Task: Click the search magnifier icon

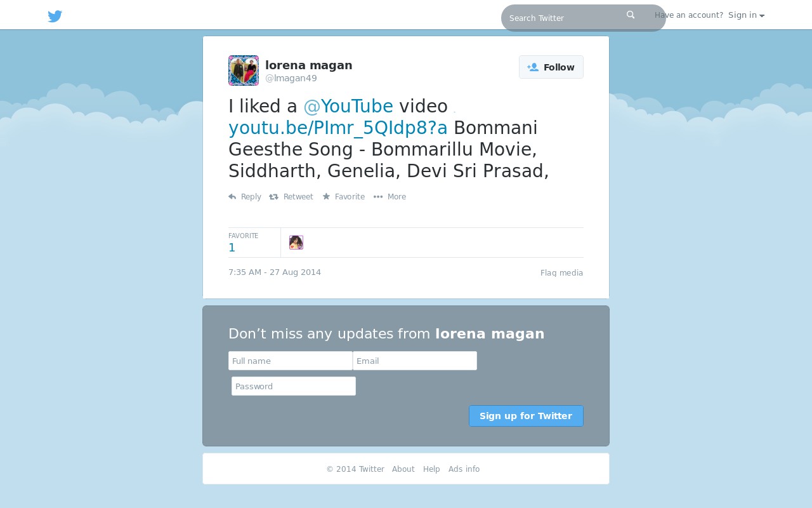Action: [x=631, y=15]
